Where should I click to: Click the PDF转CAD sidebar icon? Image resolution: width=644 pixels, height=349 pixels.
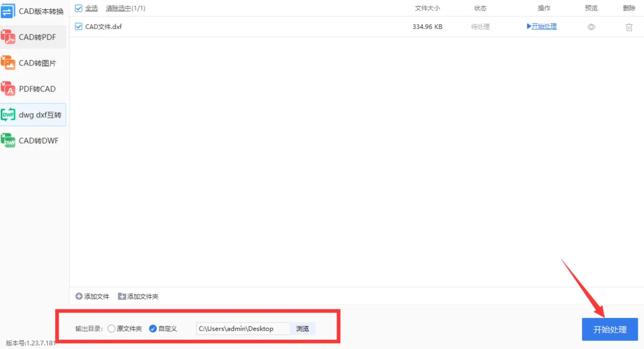8,89
